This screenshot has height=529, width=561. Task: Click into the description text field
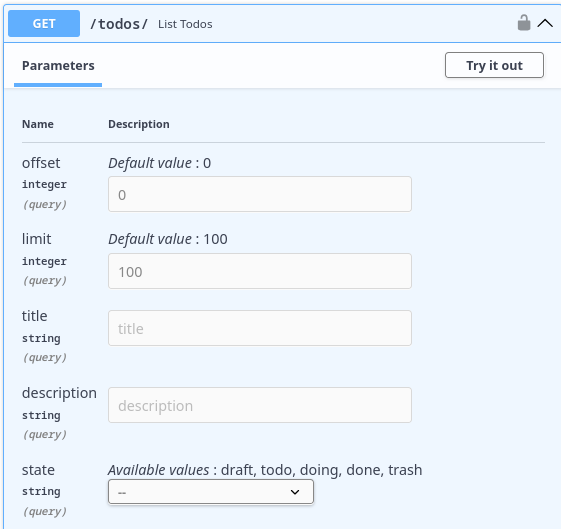click(x=260, y=405)
